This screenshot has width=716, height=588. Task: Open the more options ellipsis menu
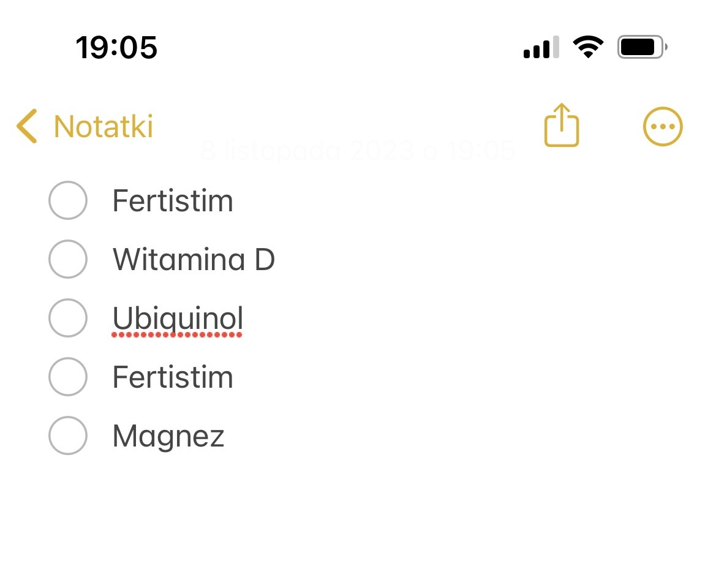tap(663, 127)
